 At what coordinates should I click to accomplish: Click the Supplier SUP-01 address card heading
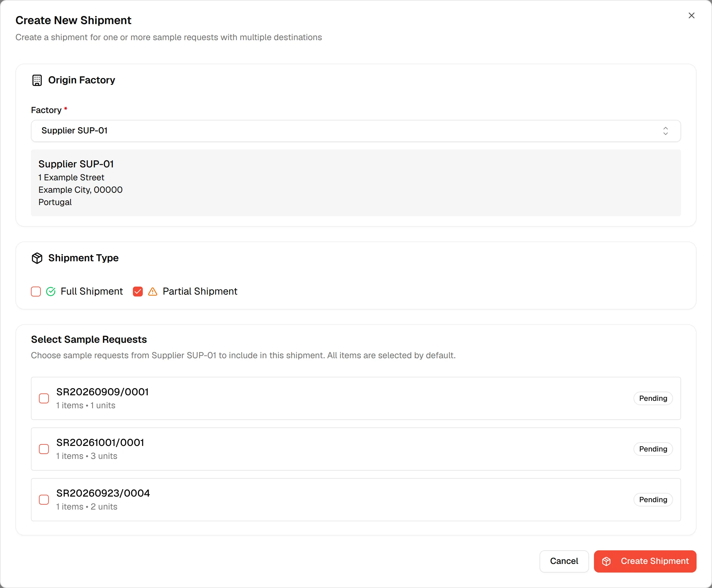coord(76,164)
